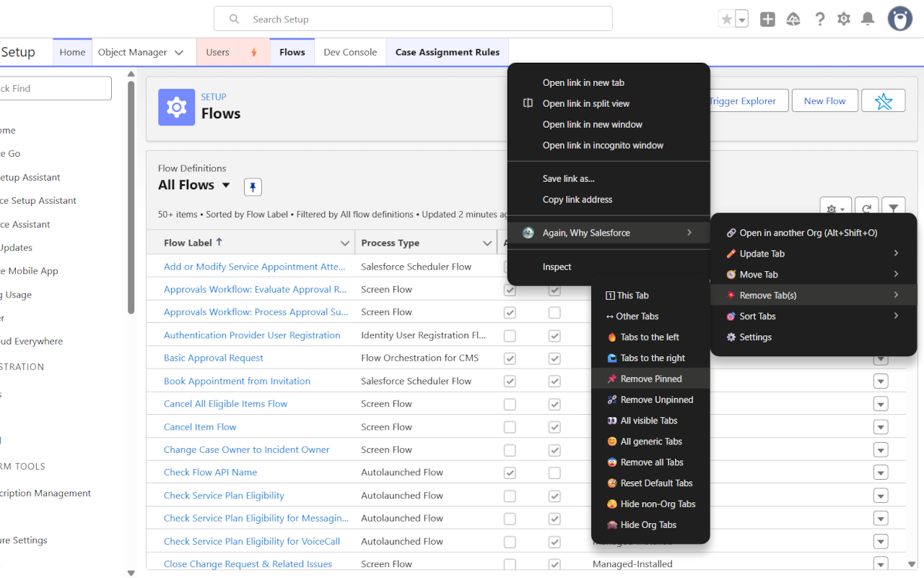Focus the Quick Find box
The width and height of the screenshot is (924, 578).
pyautogui.click(x=56, y=88)
